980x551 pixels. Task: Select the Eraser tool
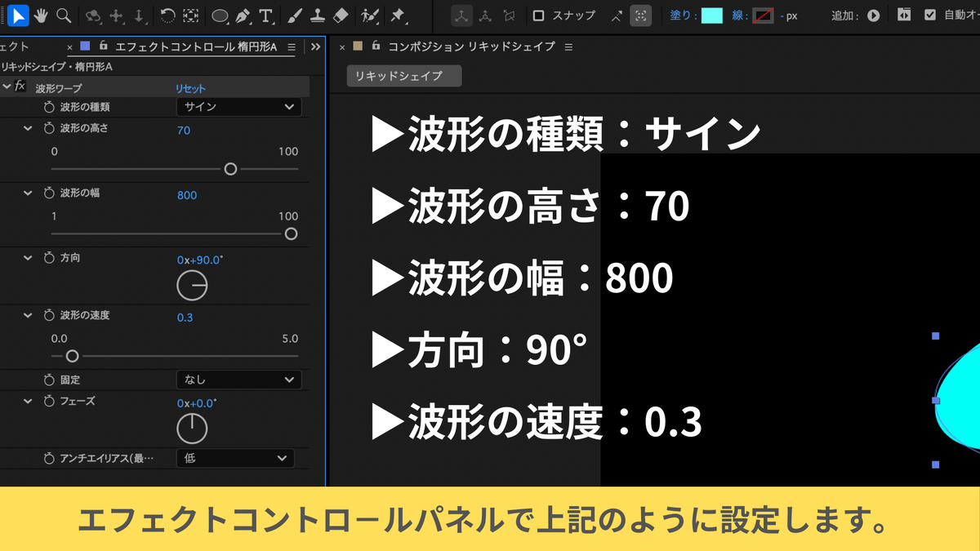click(341, 16)
